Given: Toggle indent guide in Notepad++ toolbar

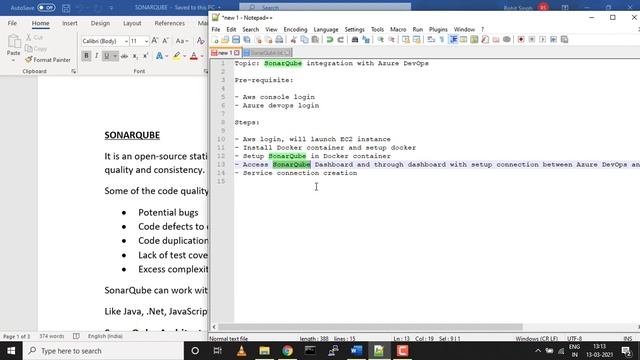Looking at the screenshot, I should 453,40.
